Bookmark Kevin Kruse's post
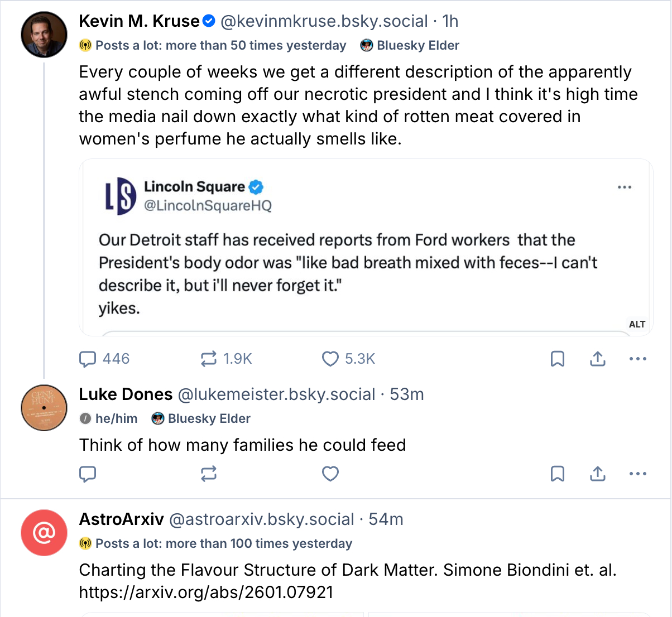 (557, 359)
